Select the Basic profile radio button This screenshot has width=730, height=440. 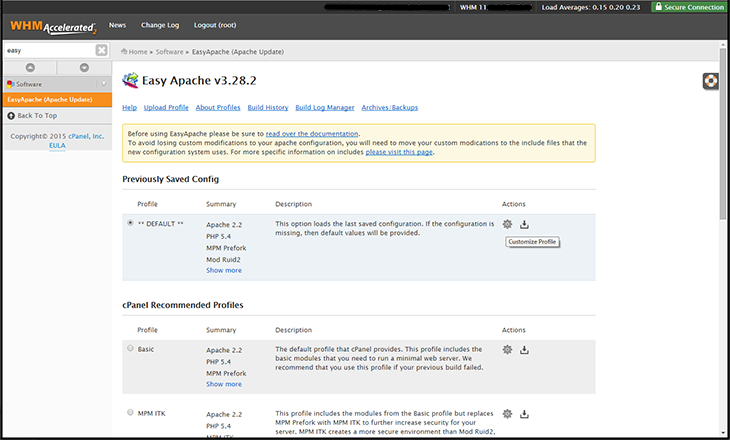[130, 348]
